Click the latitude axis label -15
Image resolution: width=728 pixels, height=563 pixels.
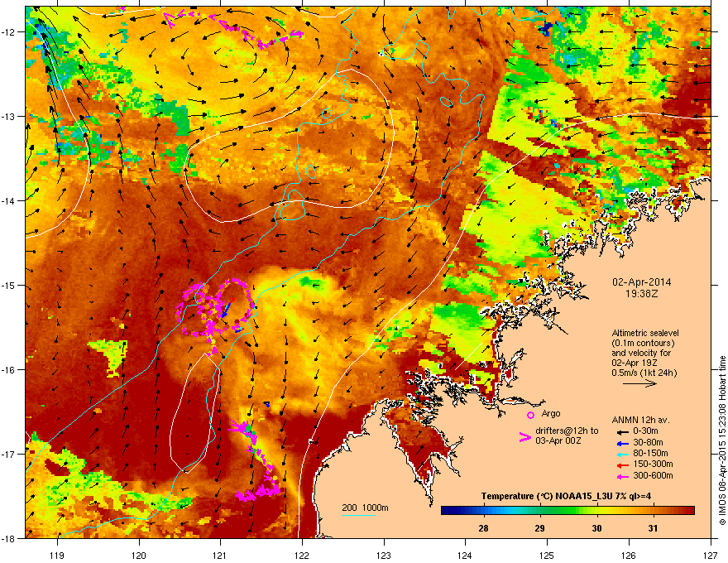[9, 285]
